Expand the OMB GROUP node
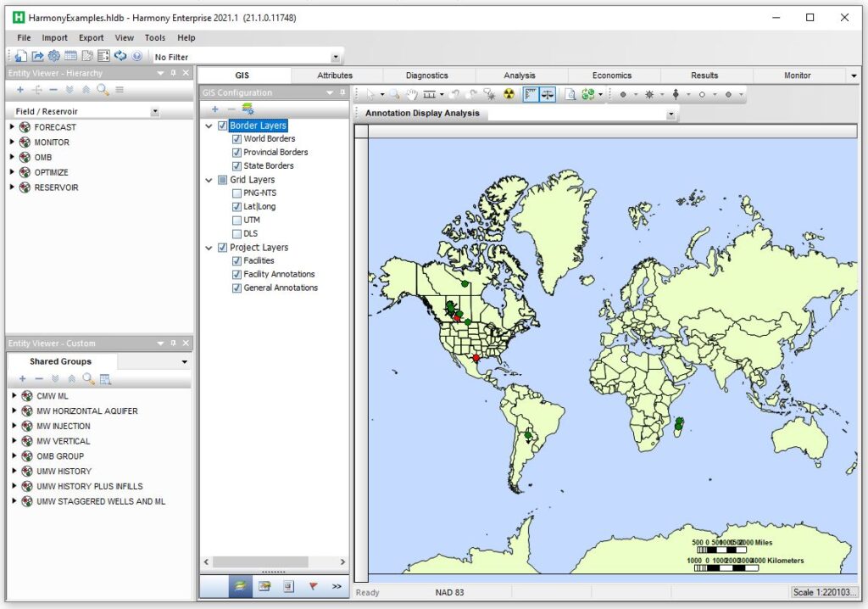Viewport: 868px width, 609px height. 14,456
